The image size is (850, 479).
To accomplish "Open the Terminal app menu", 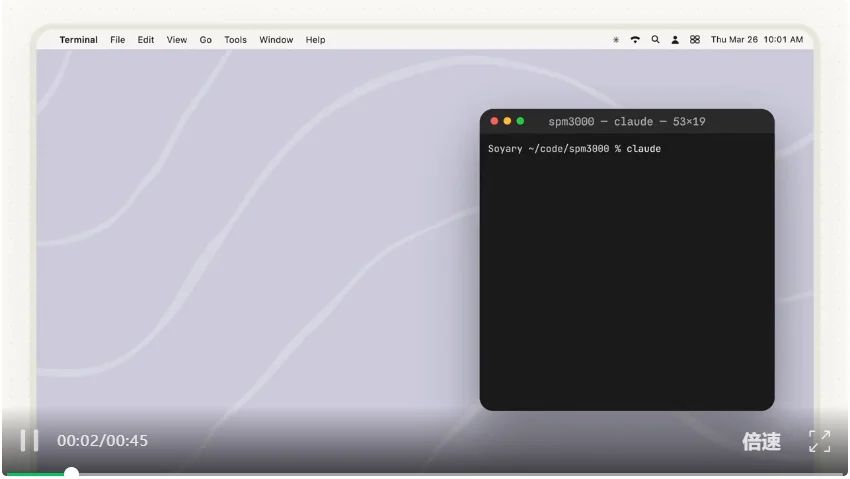I will click(x=78, y=40).
